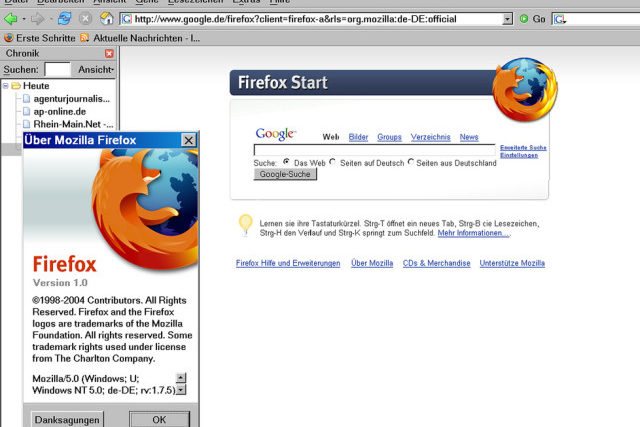Open the Mehr Informationen link
The height and width of the screenshot is (427, 640).
(x=473, y=233)
